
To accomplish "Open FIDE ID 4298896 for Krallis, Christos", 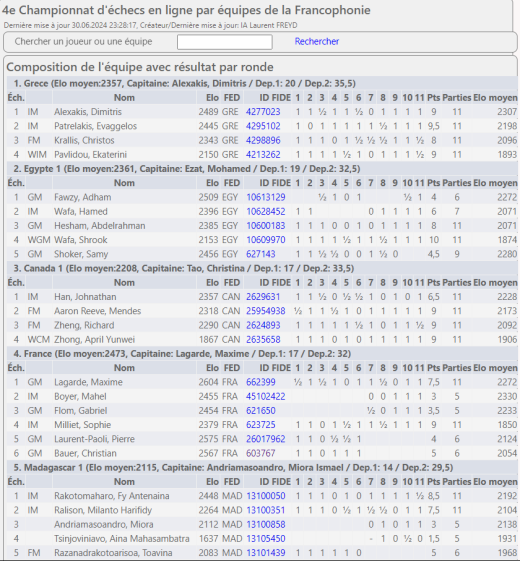I will coord(263,141).
